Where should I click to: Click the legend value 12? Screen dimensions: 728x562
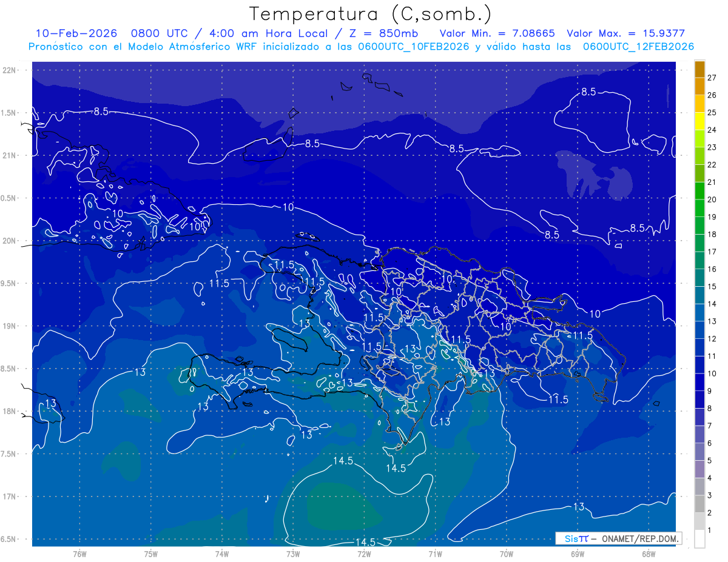(712, 339)
